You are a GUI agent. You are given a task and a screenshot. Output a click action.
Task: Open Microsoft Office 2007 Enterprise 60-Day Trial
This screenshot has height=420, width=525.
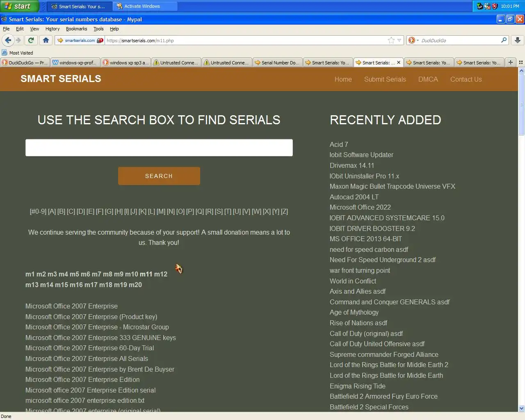[x=90, y=348]
